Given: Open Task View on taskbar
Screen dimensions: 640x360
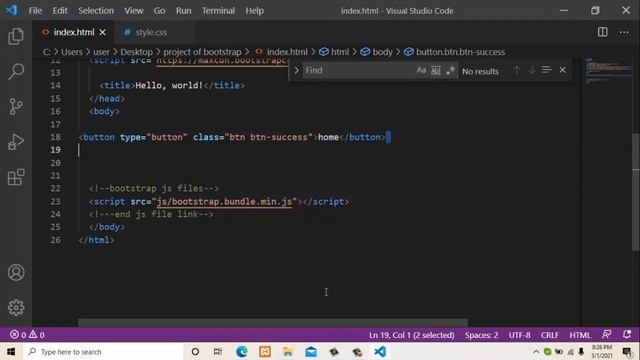Looking at the screenshot, I should coord(218,351).
